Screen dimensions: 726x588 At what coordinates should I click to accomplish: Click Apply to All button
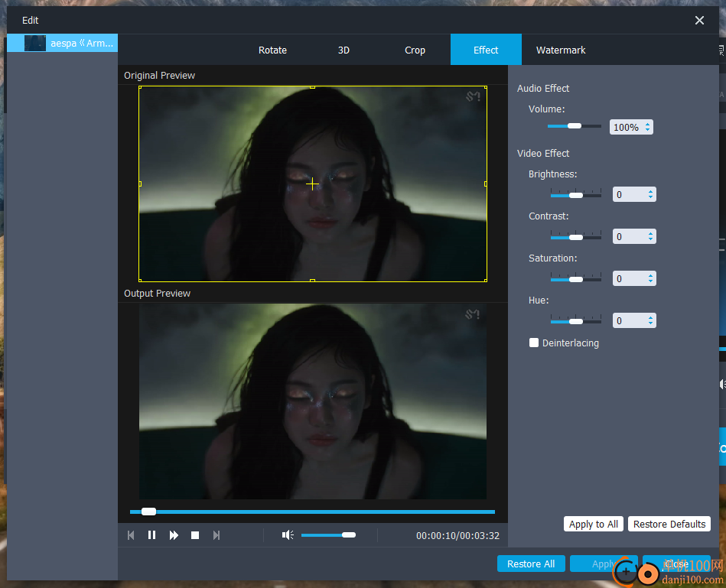[593, 525]
